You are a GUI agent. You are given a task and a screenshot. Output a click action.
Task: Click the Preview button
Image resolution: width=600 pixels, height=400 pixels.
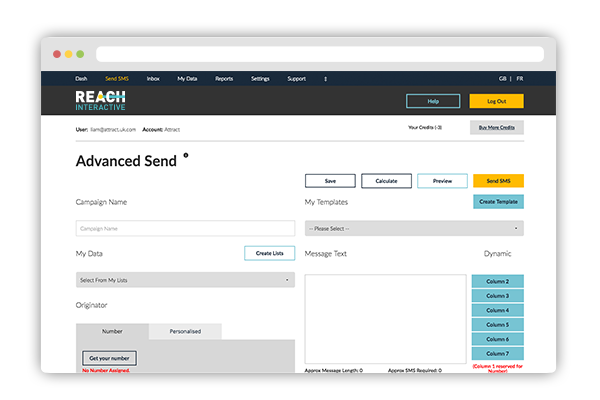pos(442,181)
